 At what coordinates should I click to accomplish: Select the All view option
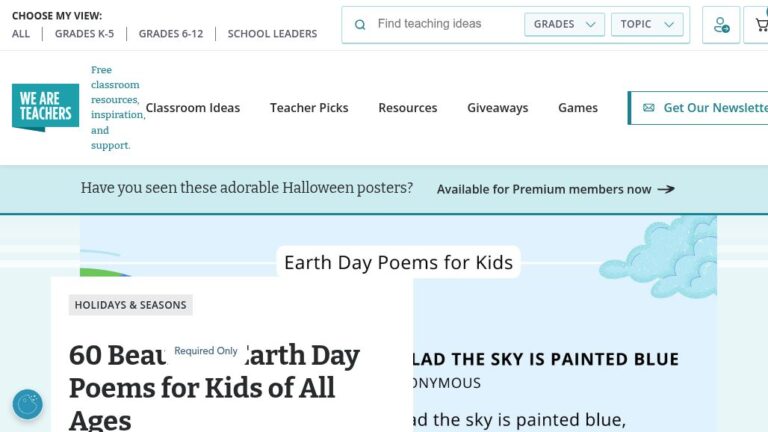(x=21, y=34)
